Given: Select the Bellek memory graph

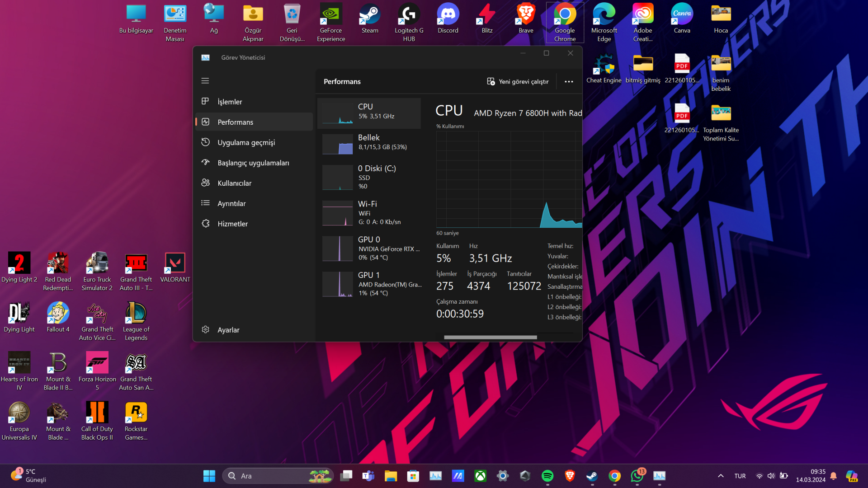Looking at the screenshot, I should point(369,142).
